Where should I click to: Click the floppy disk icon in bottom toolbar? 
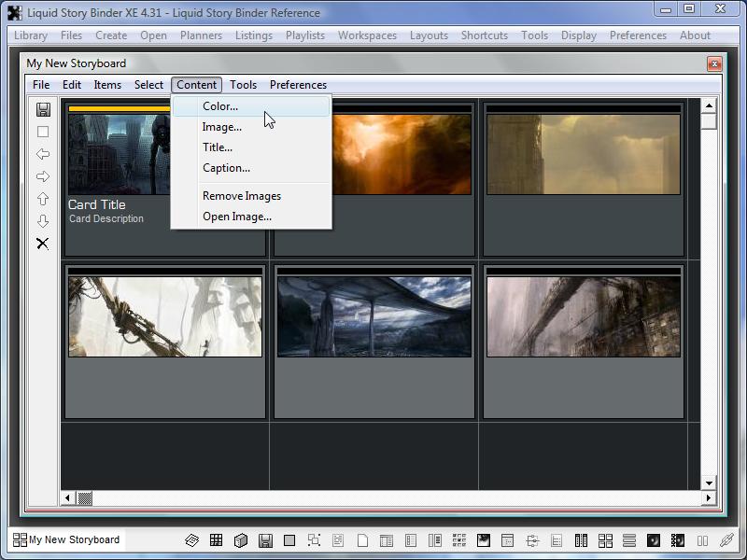[265, 540]
